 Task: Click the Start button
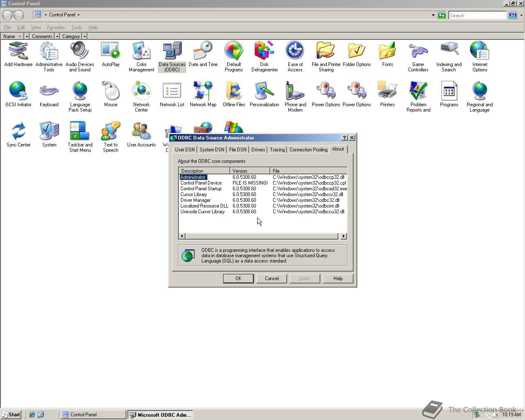tap(11, 415)
